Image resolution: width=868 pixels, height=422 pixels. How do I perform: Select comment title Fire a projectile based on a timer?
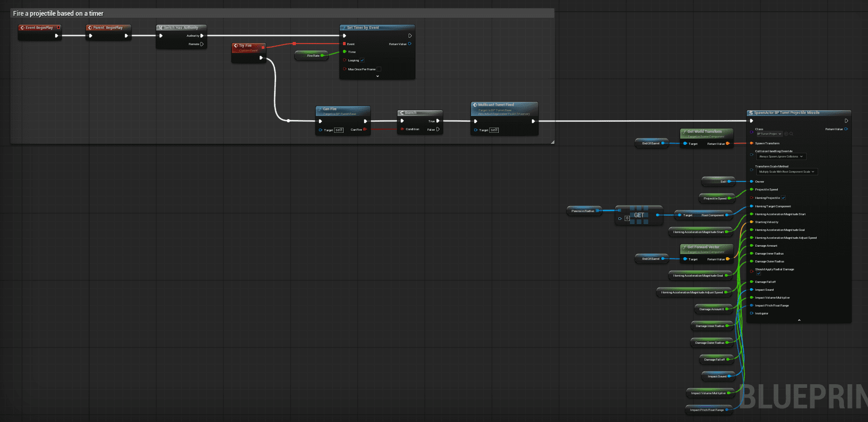coord(58,13)
